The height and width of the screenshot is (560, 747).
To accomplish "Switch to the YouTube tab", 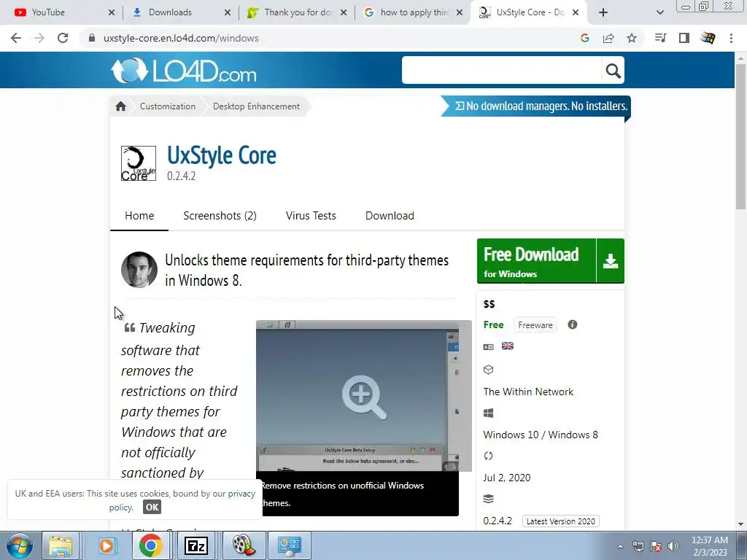I will (x=47, y=12).
